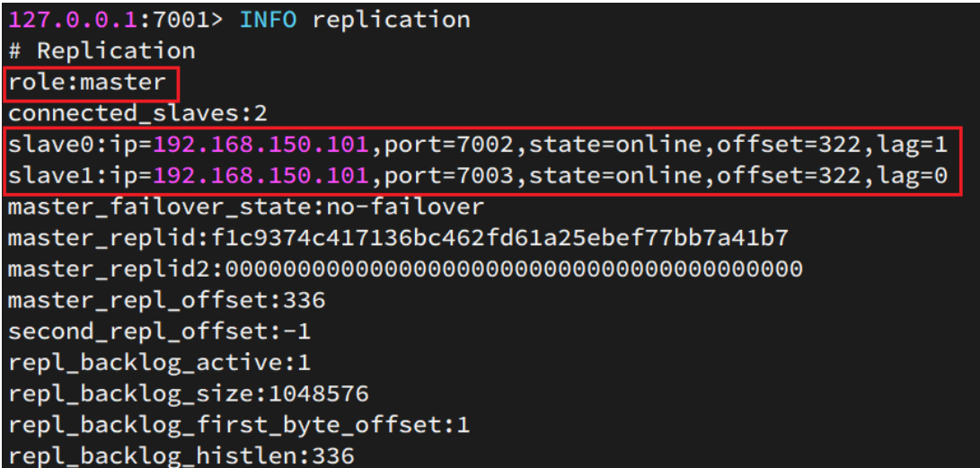Click the master_replid hash value
Image resolution: width=980 pixels, height=468 pixels.
pyautogui.click(x=506, y=238)
